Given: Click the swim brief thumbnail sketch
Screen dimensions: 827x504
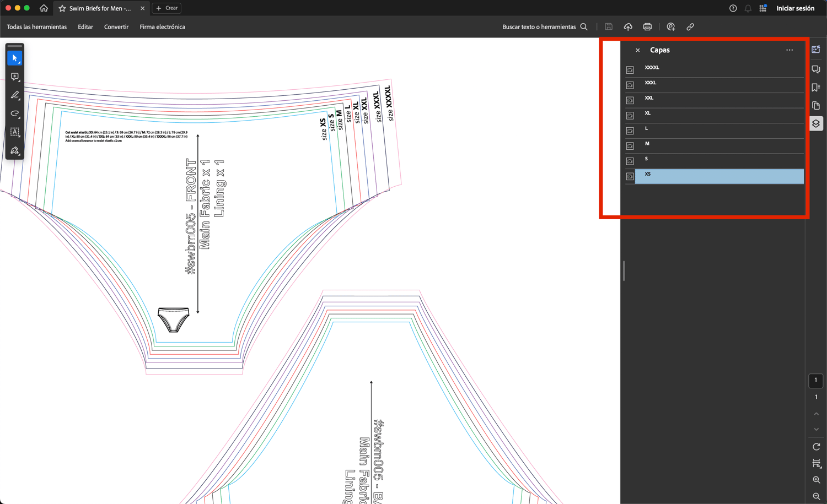Looking at the screenshot, I should [174, 320].
